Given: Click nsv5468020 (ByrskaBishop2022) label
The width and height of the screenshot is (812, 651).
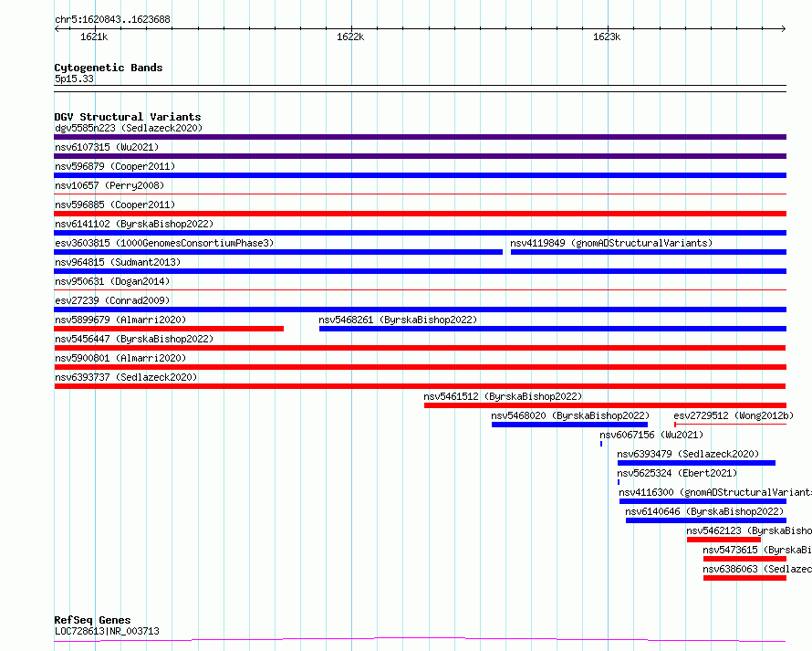Looking at the screenshot, I should 570,415.
